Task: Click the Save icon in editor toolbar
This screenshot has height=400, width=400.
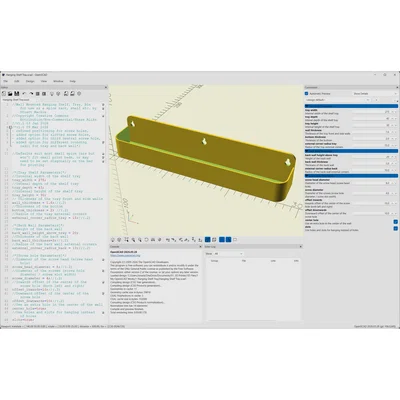Action: 17,94
